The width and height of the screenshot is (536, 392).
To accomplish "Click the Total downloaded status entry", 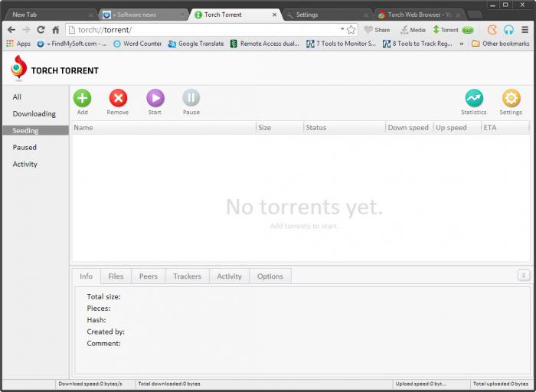I will click(x=169, y=384).
